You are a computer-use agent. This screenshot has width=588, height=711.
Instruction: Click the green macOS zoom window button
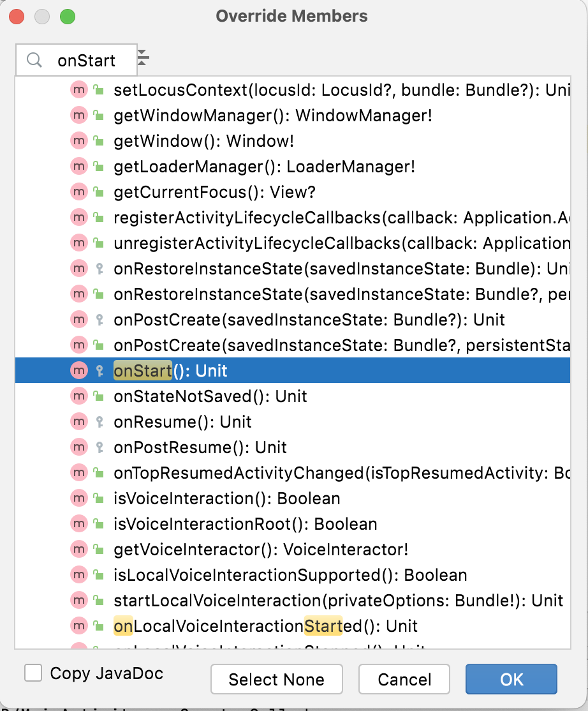click(67, 16)
